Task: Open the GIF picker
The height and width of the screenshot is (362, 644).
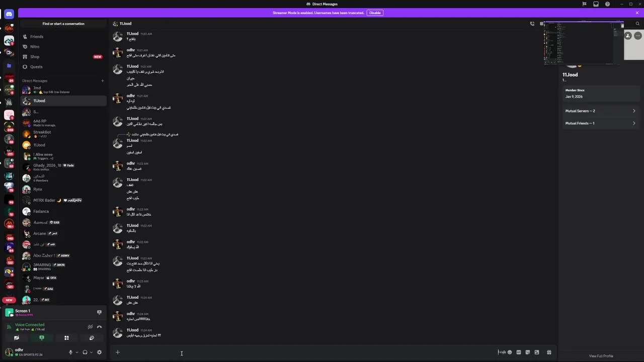Action: tap(519, 352)
